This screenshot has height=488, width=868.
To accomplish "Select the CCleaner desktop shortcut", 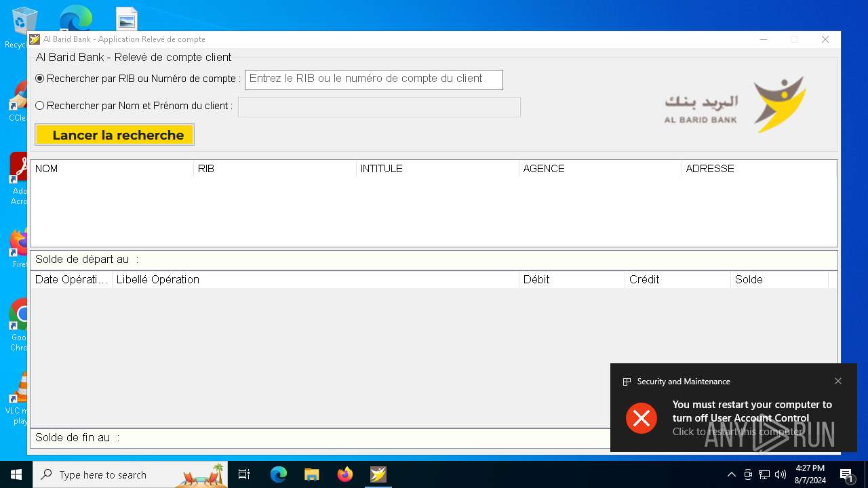I will click(18, 102).
